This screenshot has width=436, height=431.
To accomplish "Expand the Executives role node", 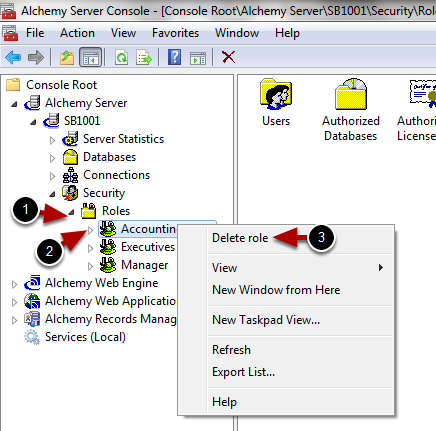I will click(90, 248).
